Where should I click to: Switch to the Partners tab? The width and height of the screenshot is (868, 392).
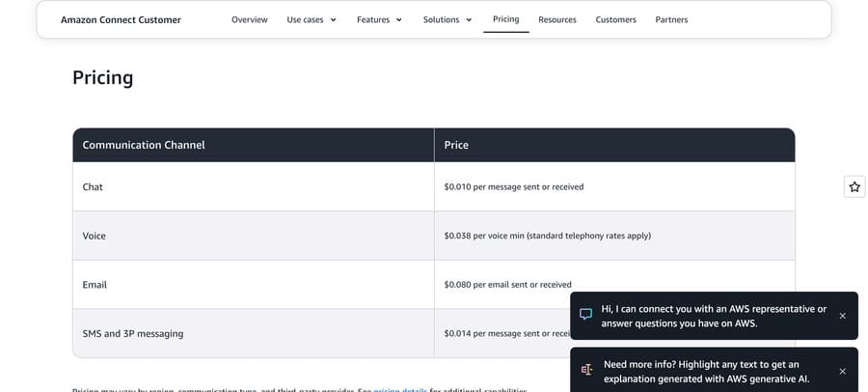[671, 20]
